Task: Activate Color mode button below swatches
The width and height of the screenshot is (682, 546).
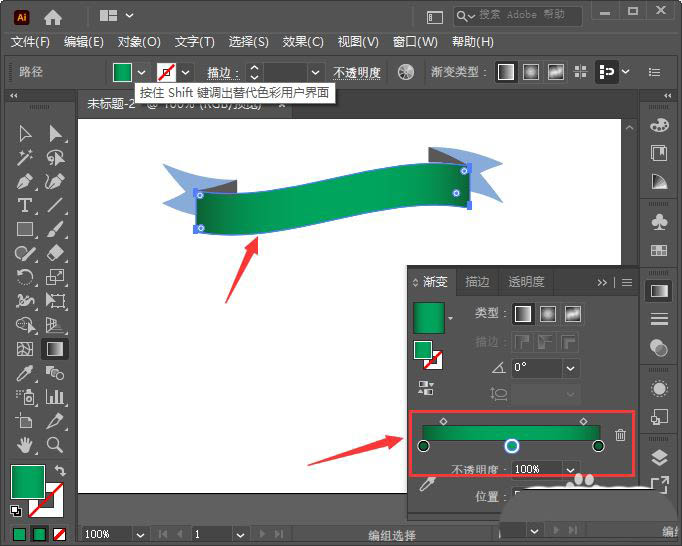Action: 19,534
